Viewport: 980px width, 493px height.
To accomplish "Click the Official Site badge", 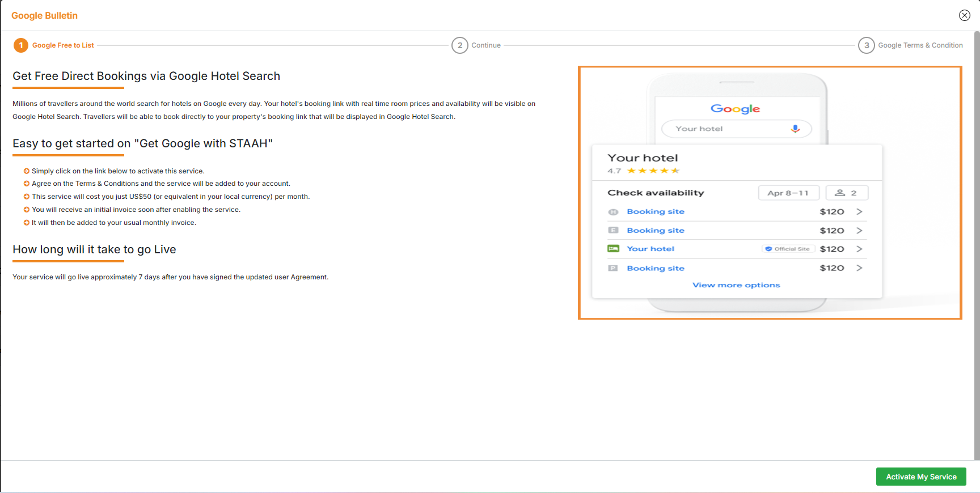I will [x=788, y=249].
